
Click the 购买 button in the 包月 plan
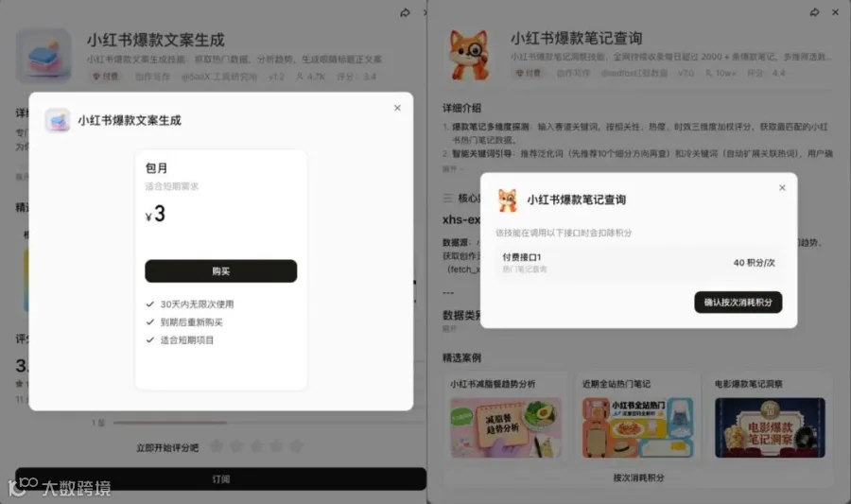[221, 270]
